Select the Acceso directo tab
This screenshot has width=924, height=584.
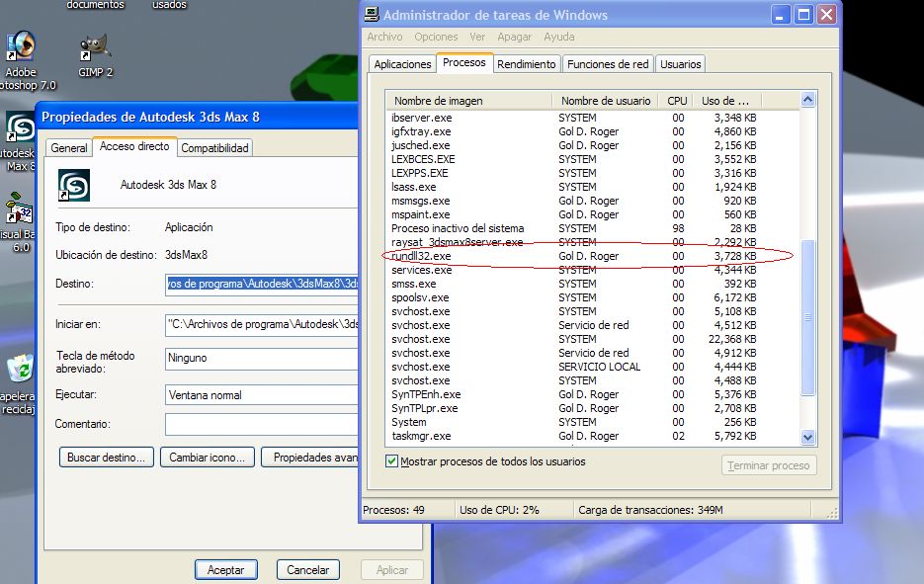click(134, 146)
